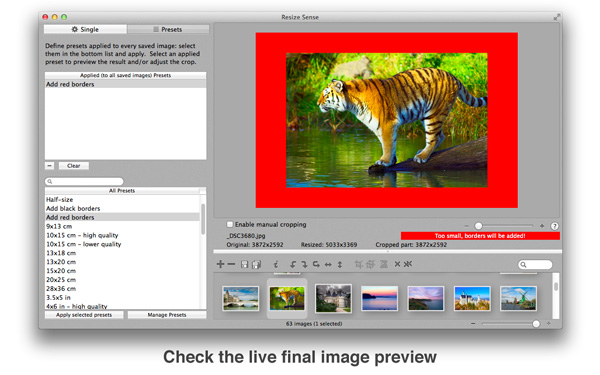Click the thumbnail size slider knob
The image size is (600, 375).
(536, 324)
